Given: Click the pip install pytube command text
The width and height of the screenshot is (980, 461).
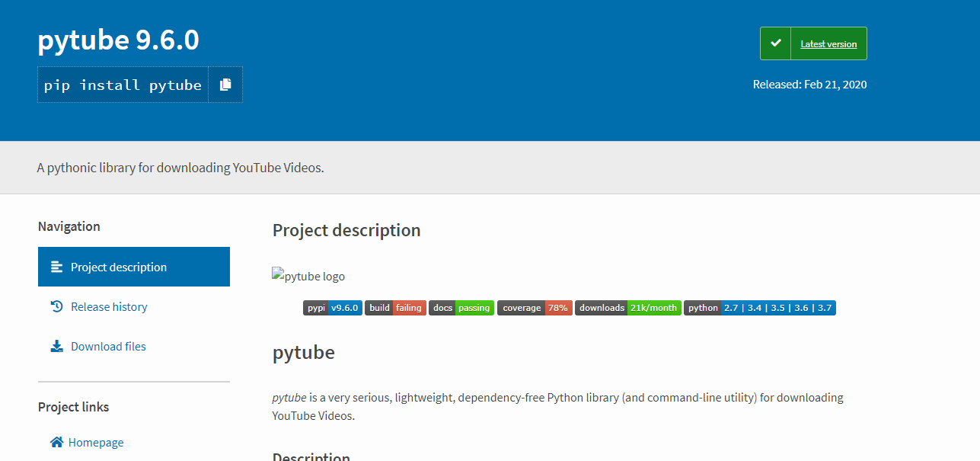Looking at the screenshot, I should tap(123, 85).
